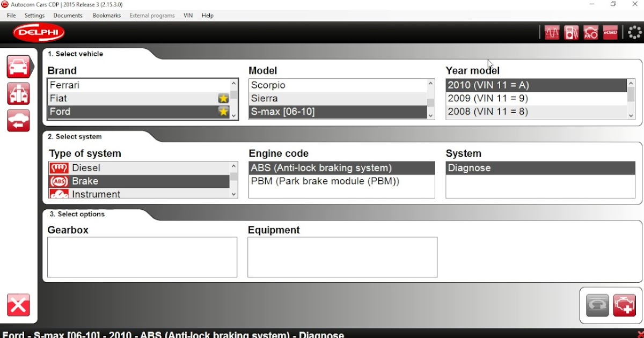Image resolution: width=644 pixels, height=338 pixels.
Task: Click the spinning dots connection status icon
Action: (635, 32)
